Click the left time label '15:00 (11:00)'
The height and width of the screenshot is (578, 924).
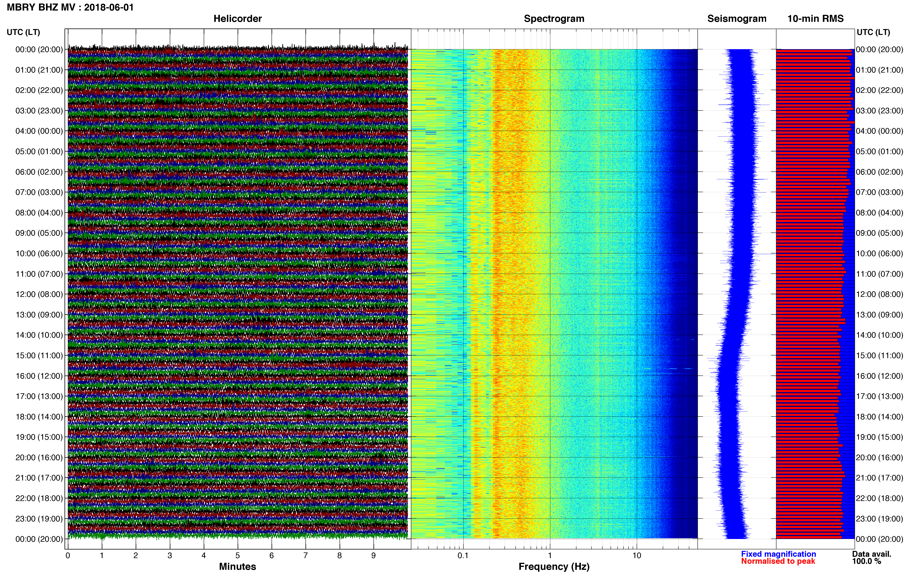coord(39,355)
